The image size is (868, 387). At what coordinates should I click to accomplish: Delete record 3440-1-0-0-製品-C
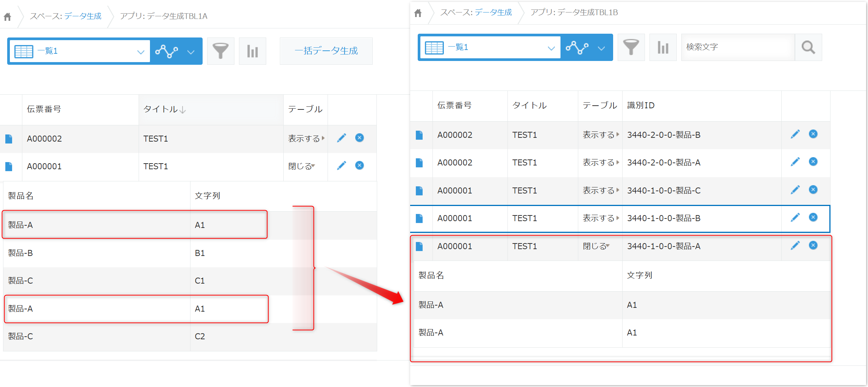[x=813, y=190]
